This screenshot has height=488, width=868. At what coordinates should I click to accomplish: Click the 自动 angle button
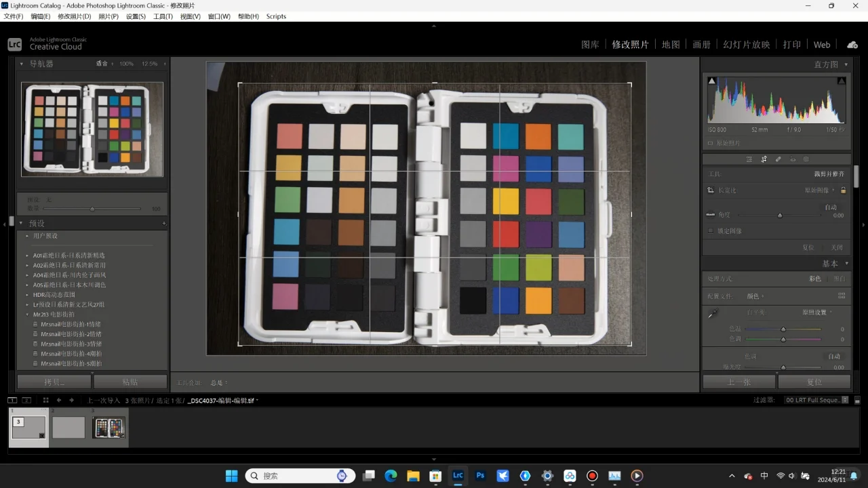tap(831, 207)
